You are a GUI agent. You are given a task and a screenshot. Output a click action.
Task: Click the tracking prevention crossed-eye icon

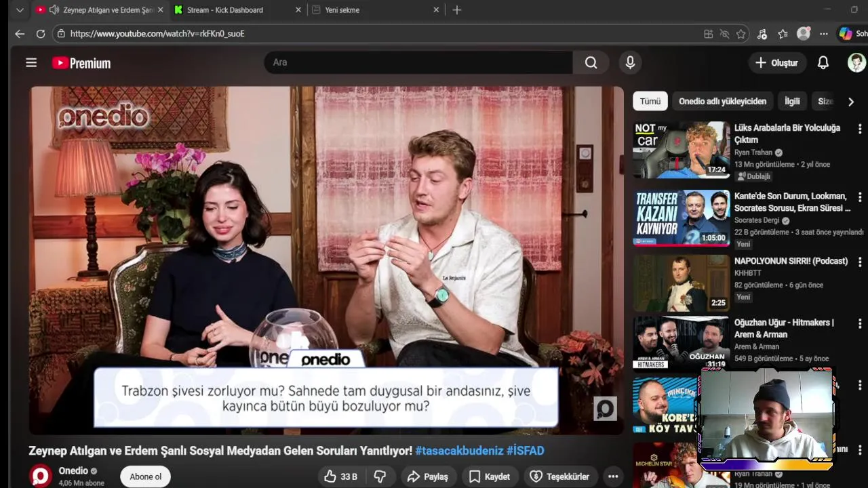pyautogui.click(x=724, y=34)
